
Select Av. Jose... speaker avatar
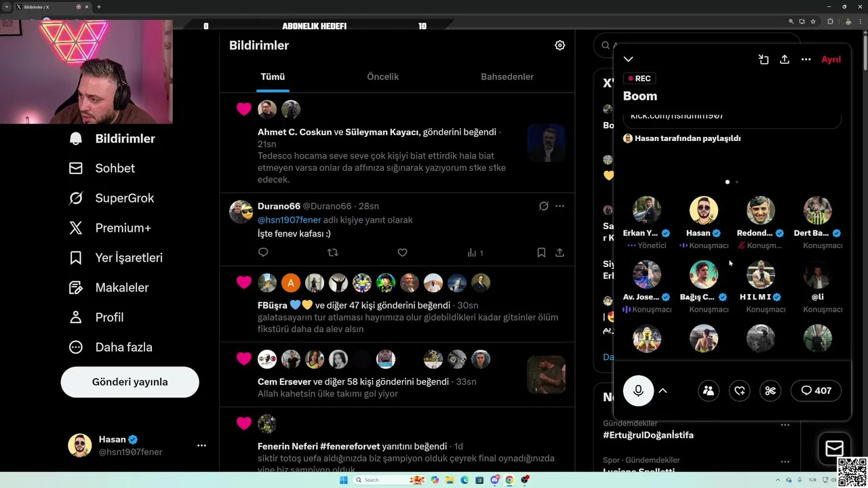click(x=647, y=274)
